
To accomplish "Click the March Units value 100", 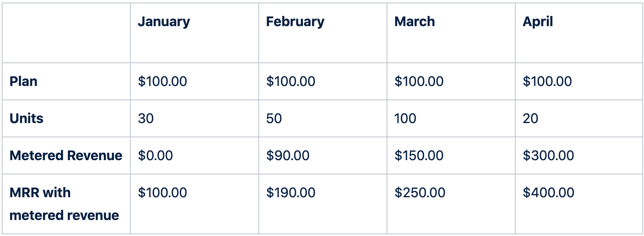I will coord(405,118).
